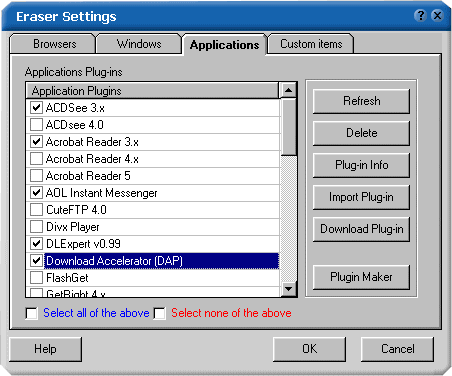Uncheck the Acrobat Reader 3.x checkbox
452x376 pixels.
(36, 142)
